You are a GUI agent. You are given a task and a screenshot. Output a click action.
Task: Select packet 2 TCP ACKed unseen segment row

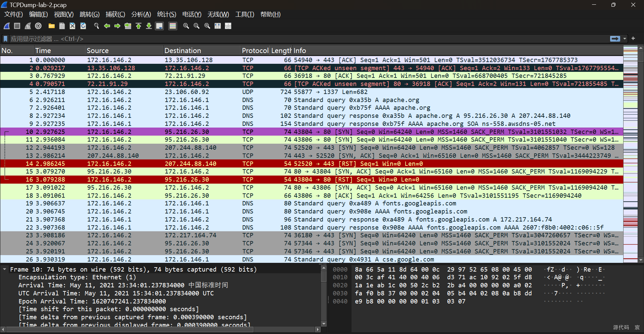(312, 68)
